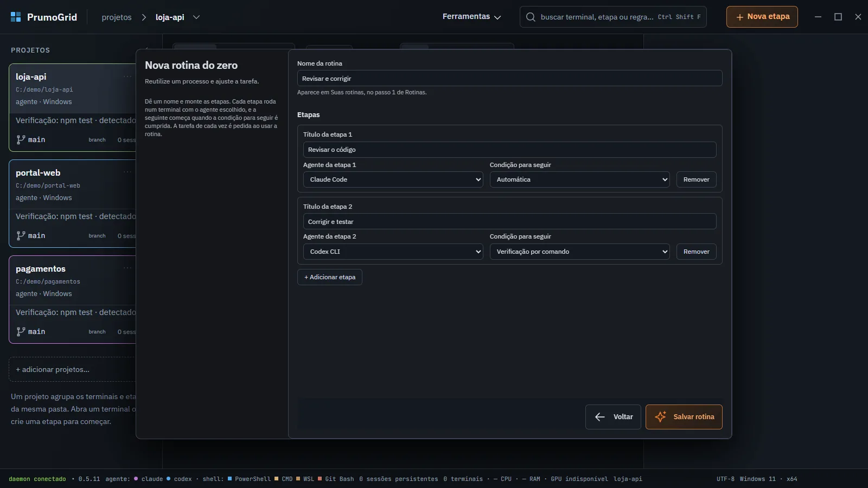Click the branch icon in the pagamentos card
The image size is (868, 488).
[x=21, y=331]
